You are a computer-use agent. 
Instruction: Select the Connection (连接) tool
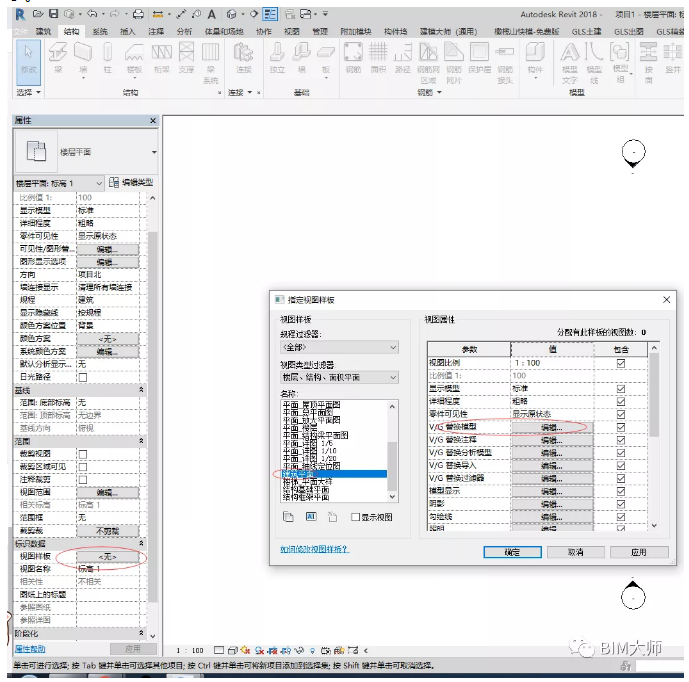pyautogui.click(x=243, y=57)
